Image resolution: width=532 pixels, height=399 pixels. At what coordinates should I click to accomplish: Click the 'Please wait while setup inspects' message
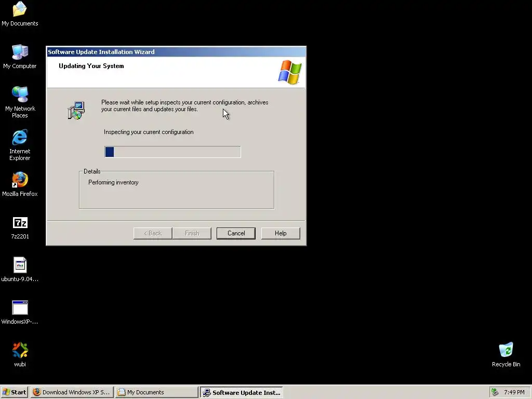[184, 105]
